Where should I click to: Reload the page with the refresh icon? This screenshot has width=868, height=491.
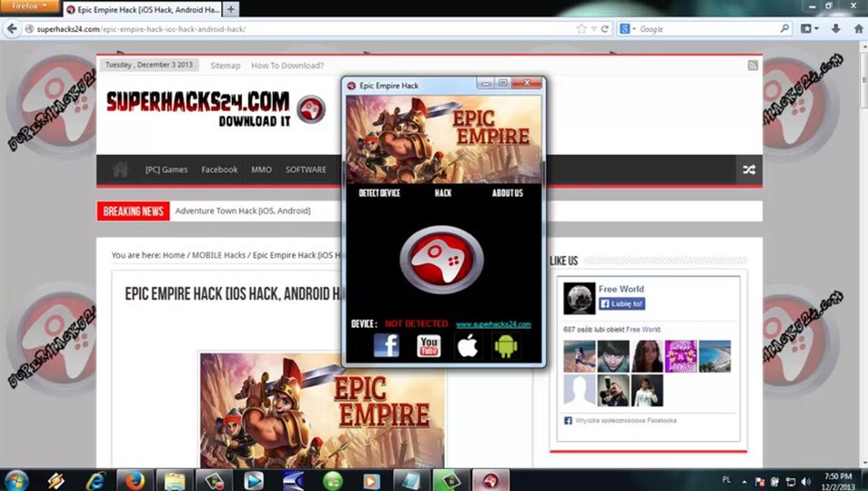pyautogui.click(x=605, y=29)
